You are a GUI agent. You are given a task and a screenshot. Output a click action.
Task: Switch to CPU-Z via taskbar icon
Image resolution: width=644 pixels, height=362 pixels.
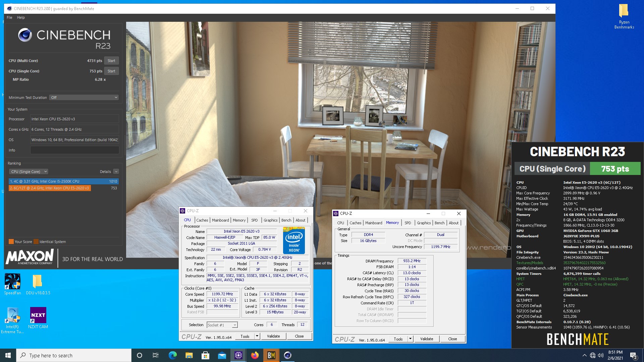[238, 355]
